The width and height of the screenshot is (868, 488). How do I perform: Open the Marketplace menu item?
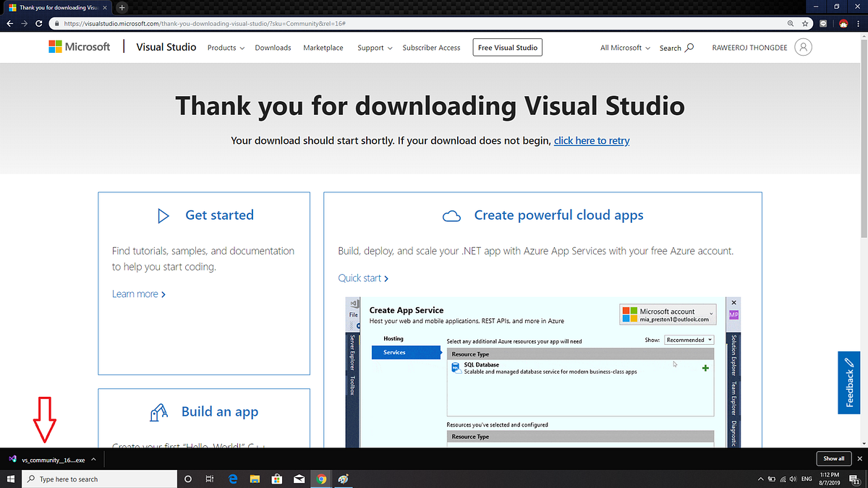coord(323,48)
